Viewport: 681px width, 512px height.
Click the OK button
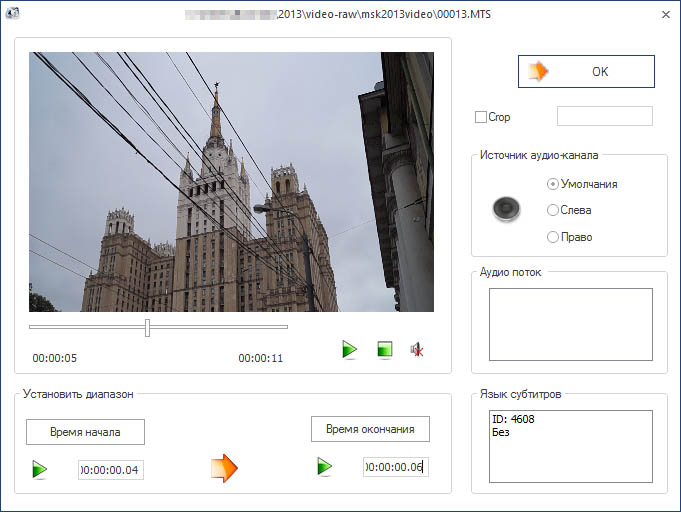coord(586,71)
